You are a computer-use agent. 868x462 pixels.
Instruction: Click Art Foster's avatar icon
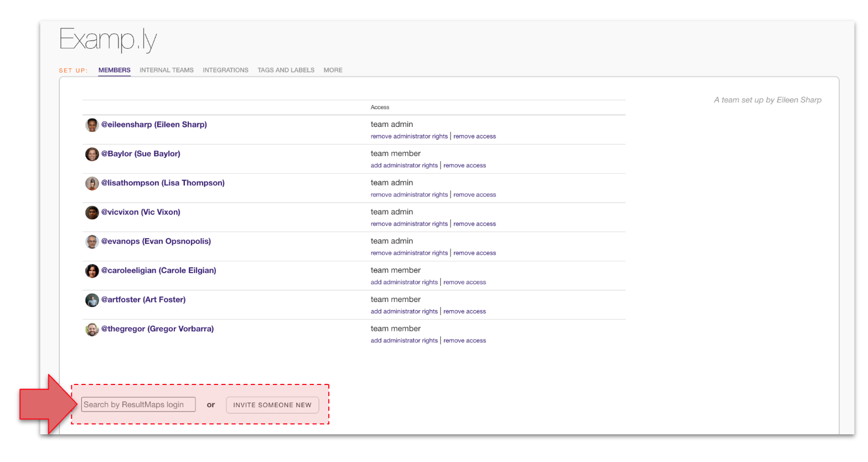92,300
